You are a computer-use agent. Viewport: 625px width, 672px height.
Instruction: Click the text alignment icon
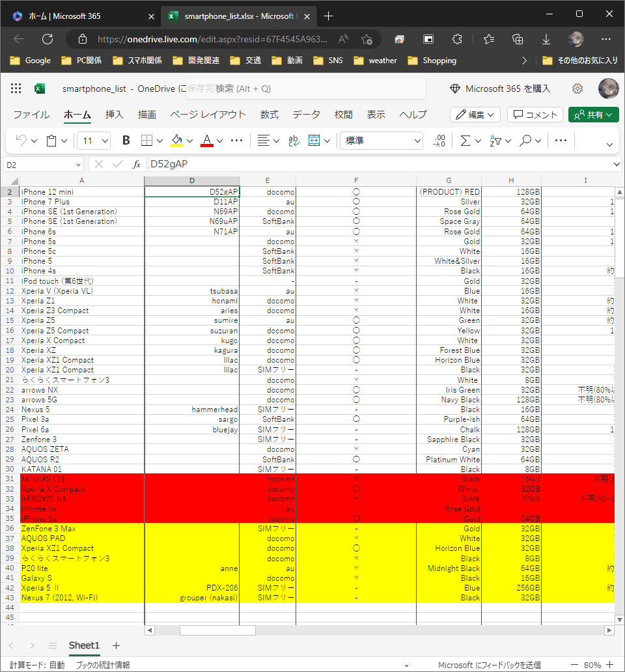pos(264,140)
